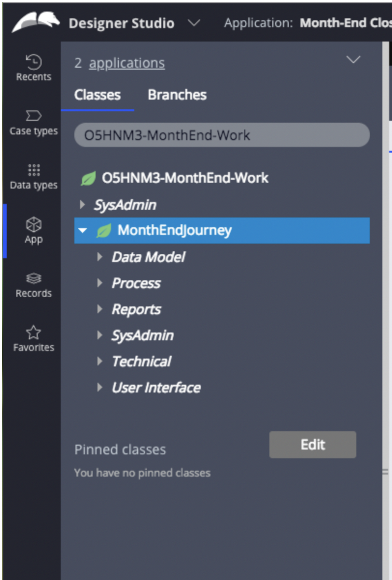Click the Pega horse logo

(36, 22)
